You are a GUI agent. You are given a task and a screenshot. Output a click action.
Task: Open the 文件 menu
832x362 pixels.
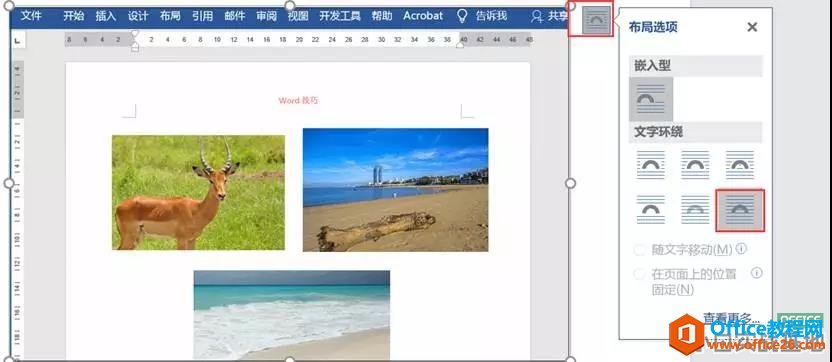(31, 16)
